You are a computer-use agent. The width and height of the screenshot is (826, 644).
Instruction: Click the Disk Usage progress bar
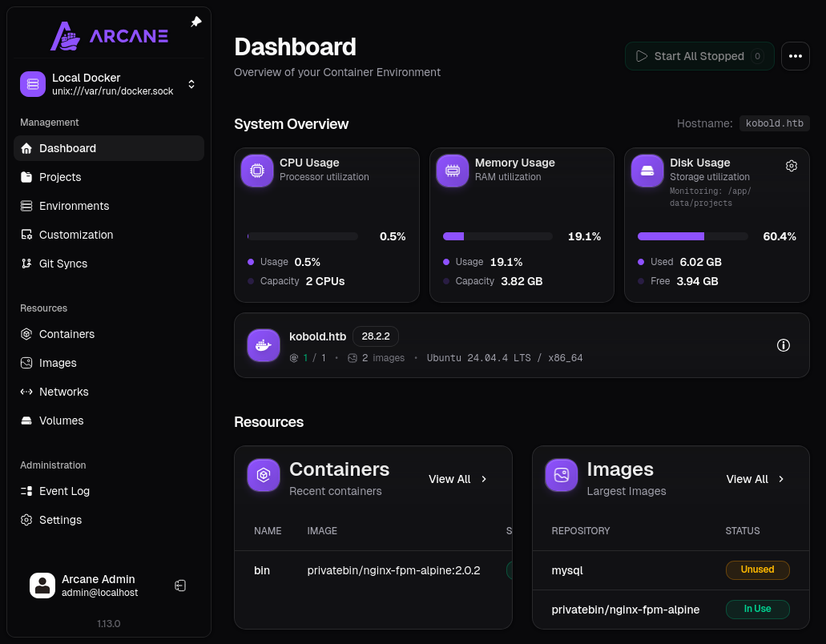coord(693,236)
